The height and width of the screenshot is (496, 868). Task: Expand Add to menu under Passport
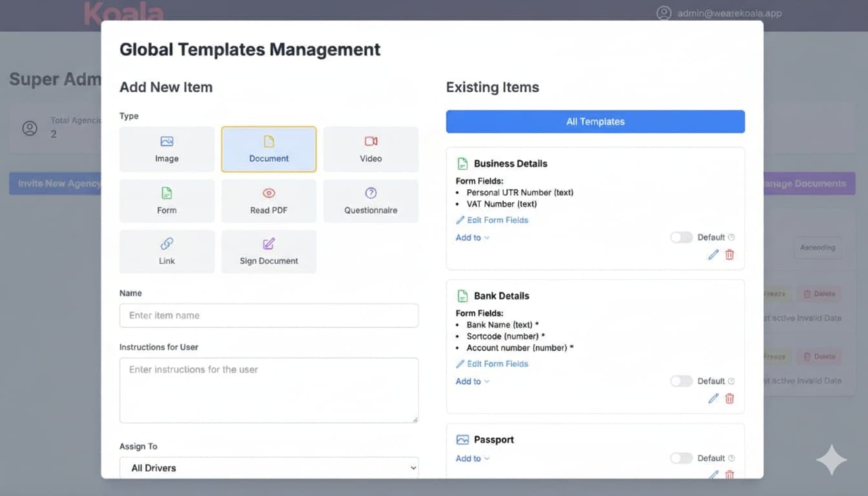[x=472, y=459]
